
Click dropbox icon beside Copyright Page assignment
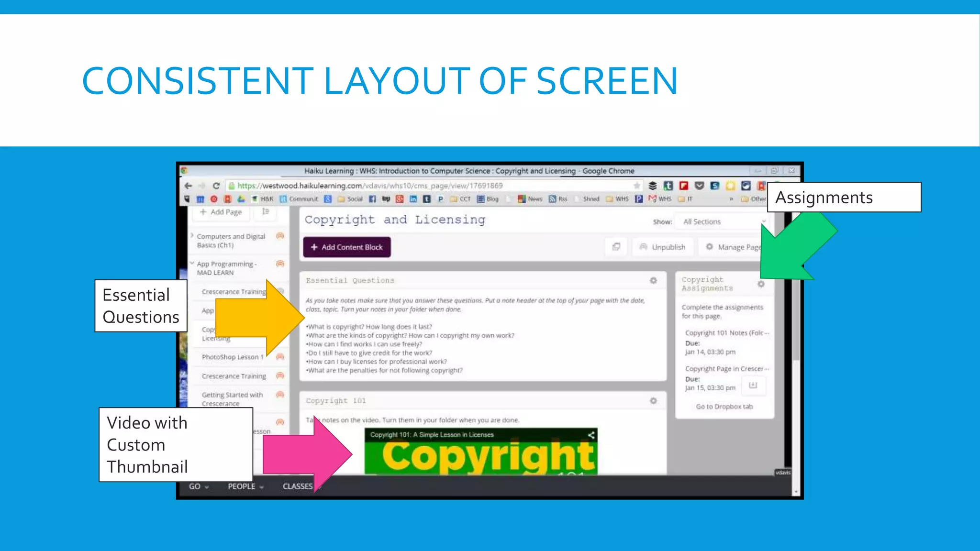click(x=753, y=386)
